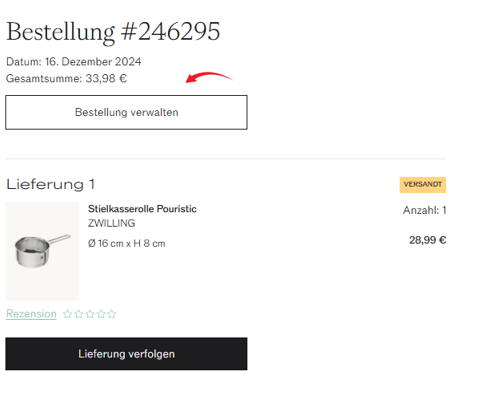
Task: Select the fourth rating star
Action: [x=101, y=314]
